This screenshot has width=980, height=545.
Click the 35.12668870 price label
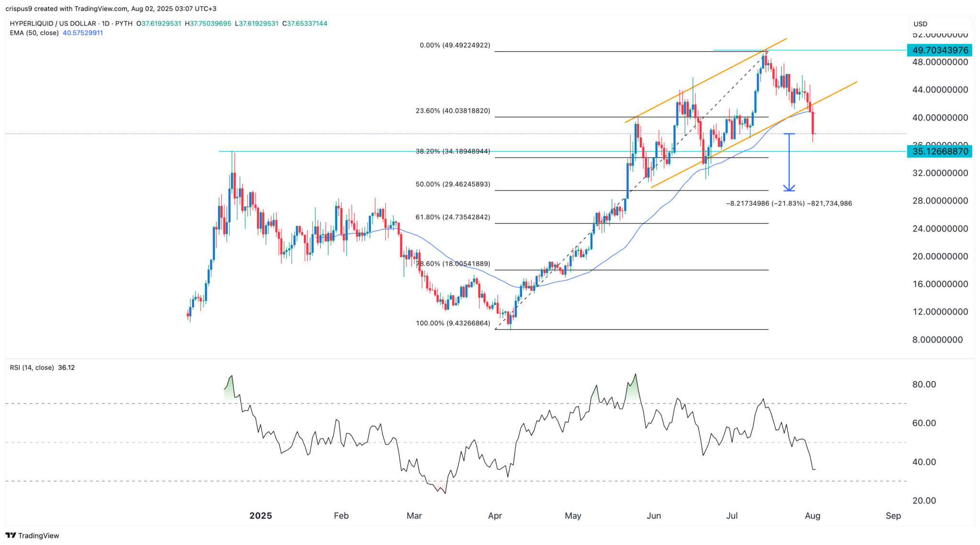940,152
